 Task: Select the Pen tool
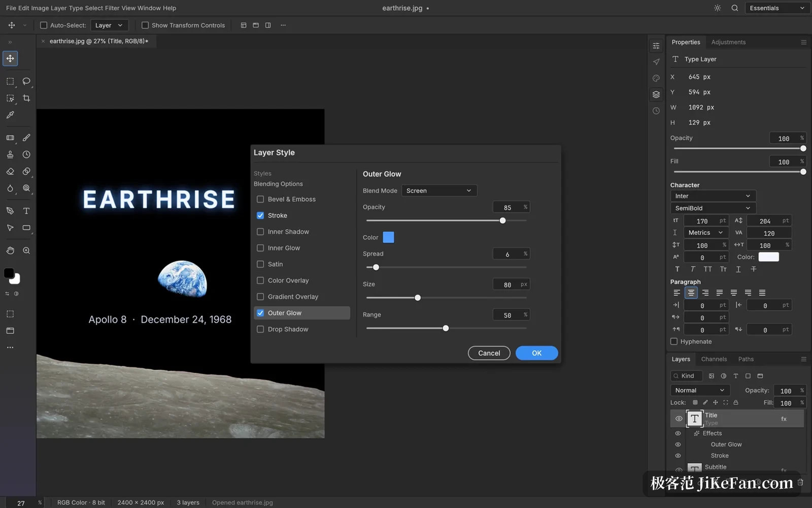click(x=10, y=211)
